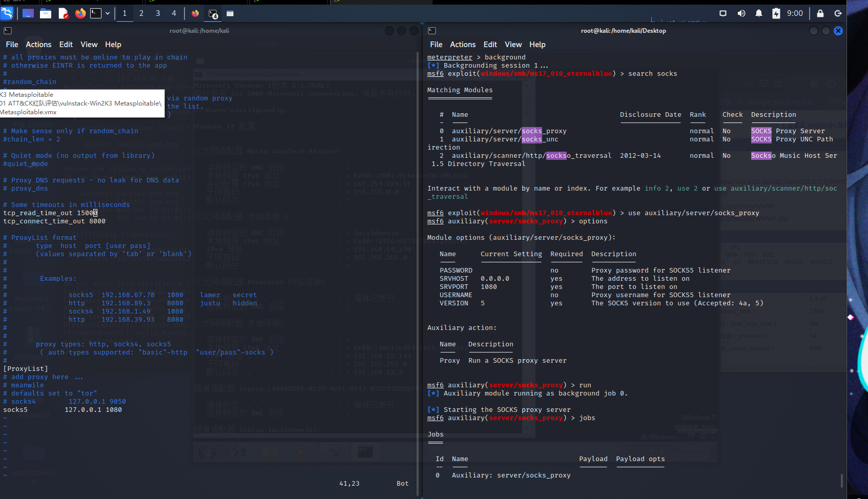Open File menu in left terminal

(12, 45)
